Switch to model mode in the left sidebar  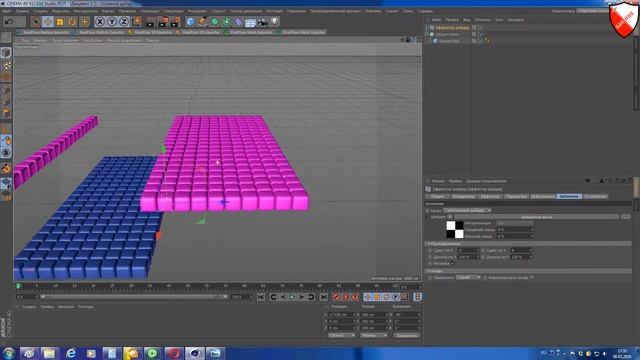pyautogui.click(x=6, y=53)
